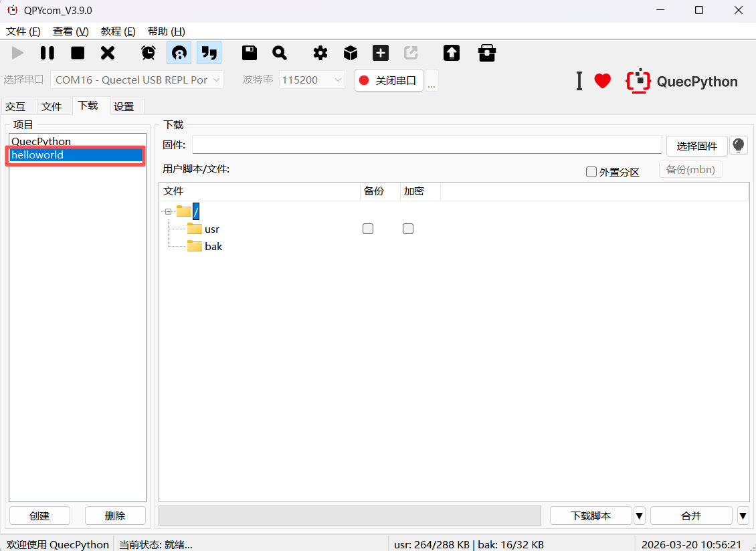Open the 教程 menu
This screenshot has width=756, height=551.
[118, 31]
